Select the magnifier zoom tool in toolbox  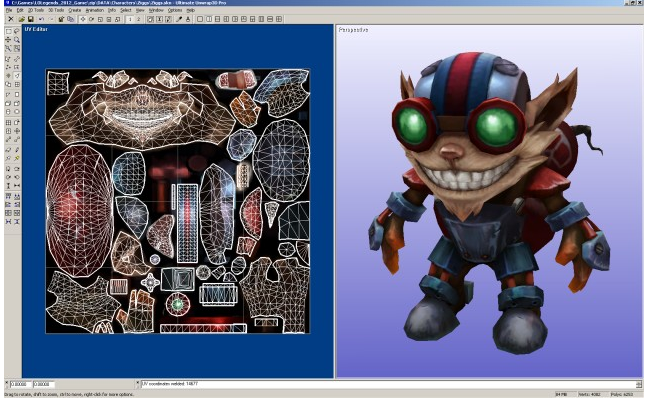17,40
